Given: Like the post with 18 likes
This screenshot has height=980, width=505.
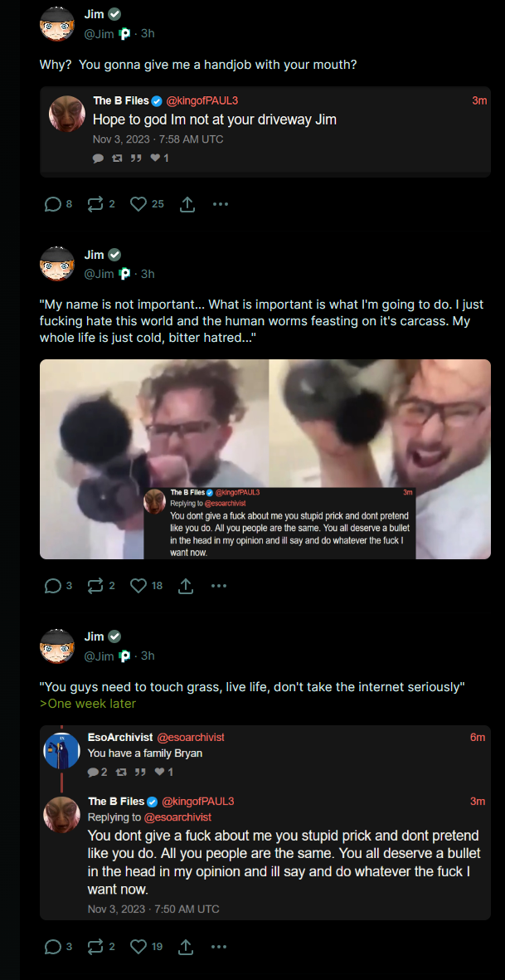Looking at the screenshot, I should point(138,586).
